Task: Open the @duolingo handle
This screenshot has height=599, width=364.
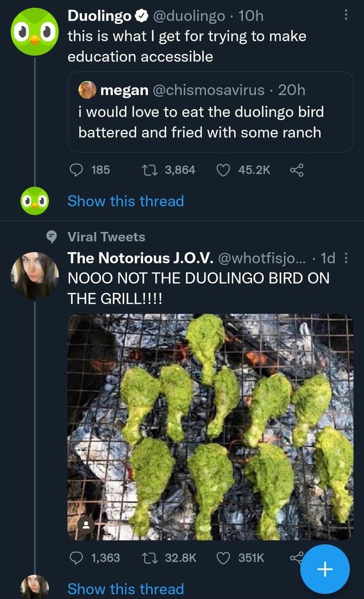Action: pos(188,16)
